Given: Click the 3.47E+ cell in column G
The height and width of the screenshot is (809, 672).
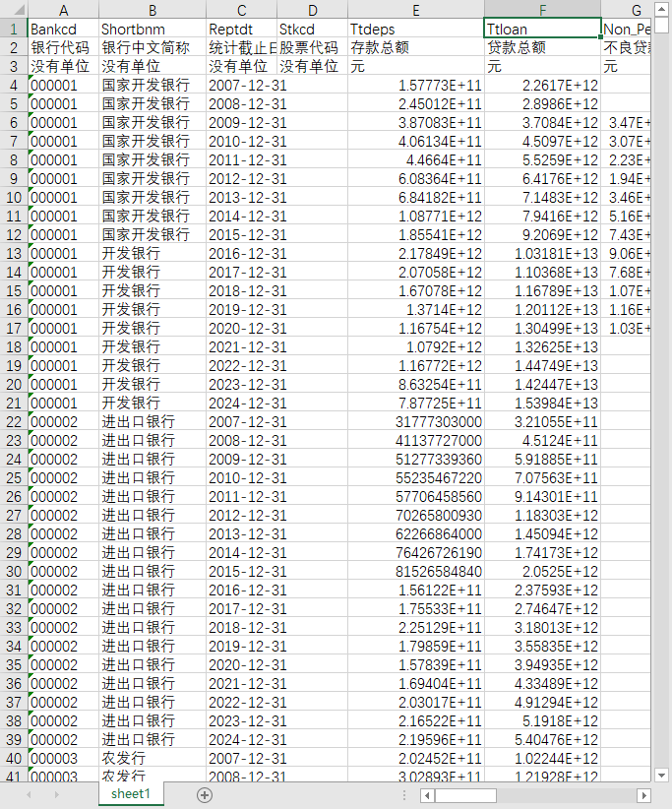Looking at the screenshot, I should tap(626, 122).
